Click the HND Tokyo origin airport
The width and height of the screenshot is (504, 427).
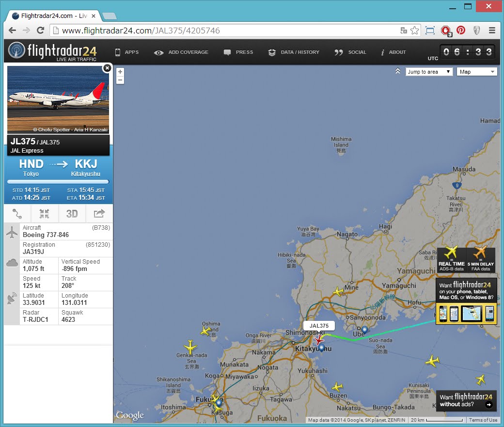coord(31,168)
